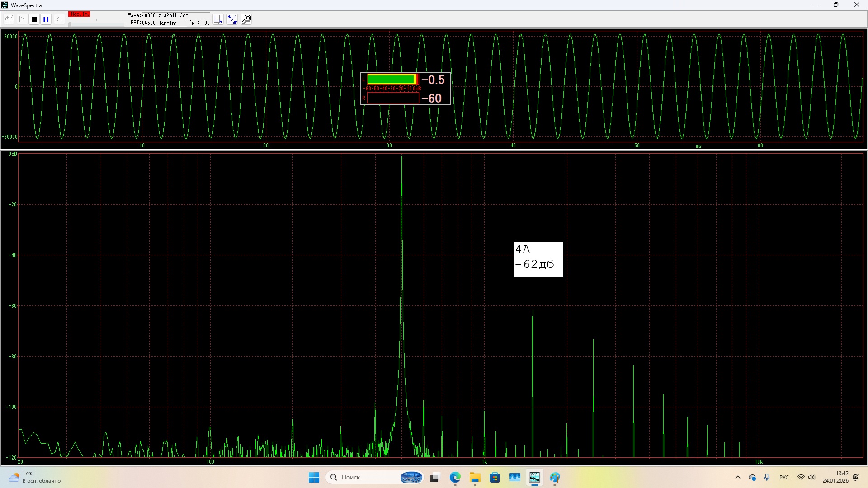Click the repeat loop icon in toolbar
The width and height of the screenshot is (868, 488).
tap(59, 19)
